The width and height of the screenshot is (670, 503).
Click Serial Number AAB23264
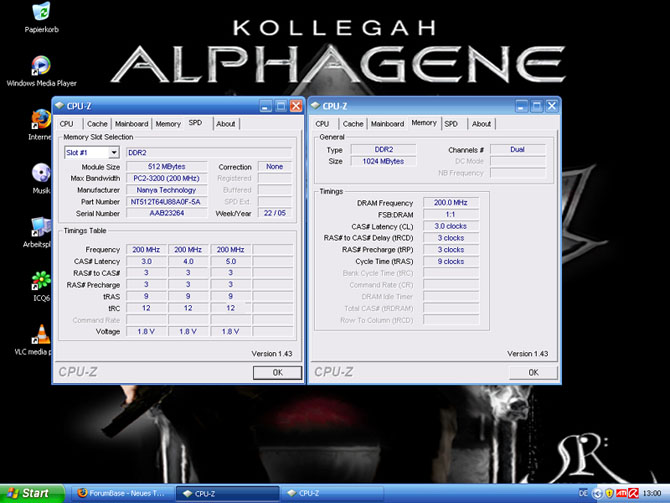pos(167,213)
